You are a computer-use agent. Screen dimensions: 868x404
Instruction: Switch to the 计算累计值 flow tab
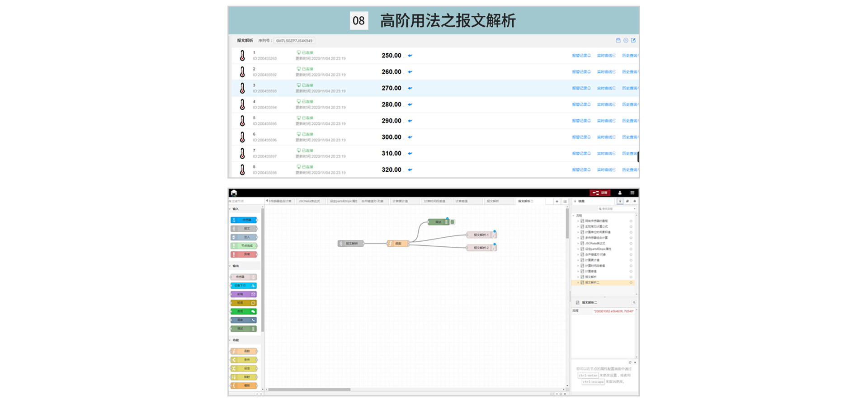point(400,202)
